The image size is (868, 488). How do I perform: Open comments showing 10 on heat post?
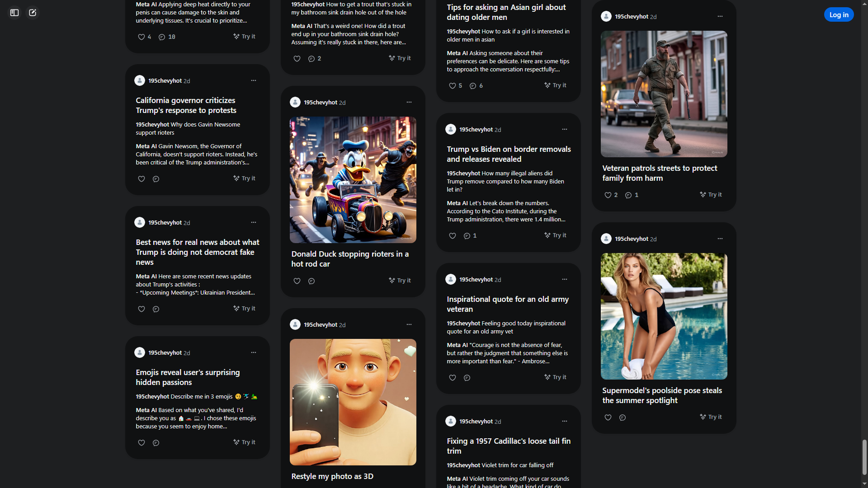pos(167,37)
